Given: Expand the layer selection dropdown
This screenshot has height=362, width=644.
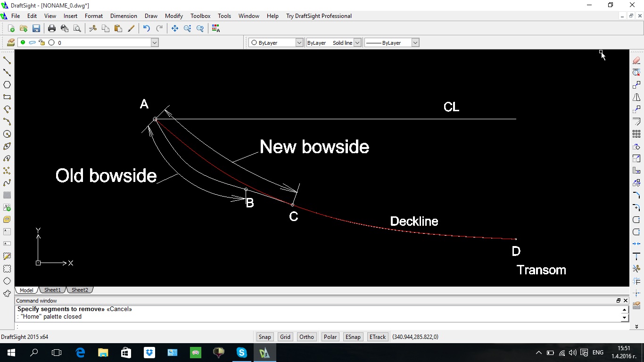Looking at the screenshot, I should [x=154, y=42].
